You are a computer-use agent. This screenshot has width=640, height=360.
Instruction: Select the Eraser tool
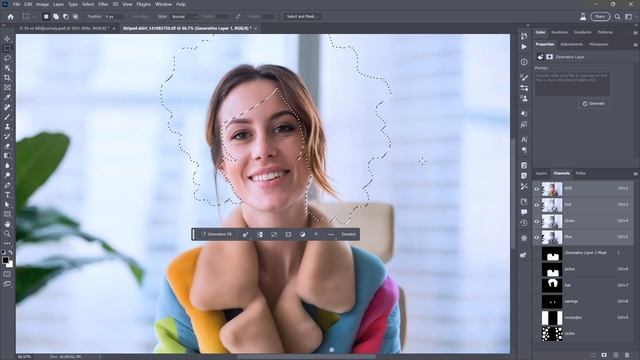click(7, 146)
